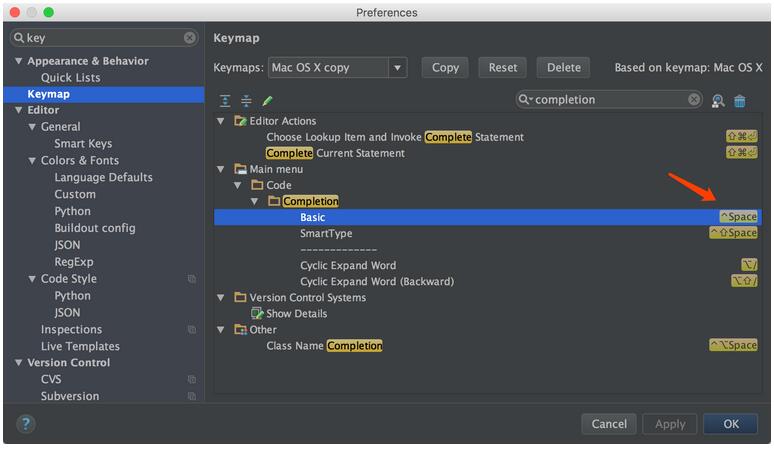The height and width of the screenshot is (449, 774).
Task: Select Live Templates in sidebar
Action: tap(80, 346)
